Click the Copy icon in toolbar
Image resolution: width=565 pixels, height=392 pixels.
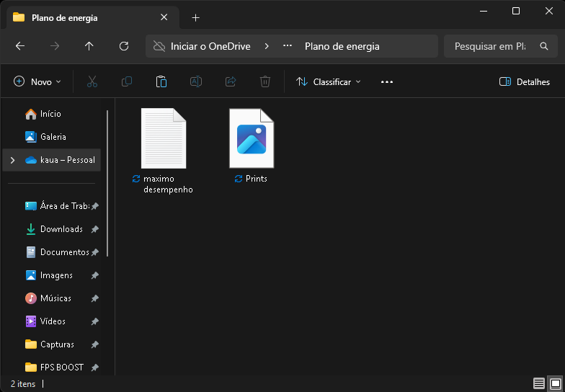(x=127, y=82)
